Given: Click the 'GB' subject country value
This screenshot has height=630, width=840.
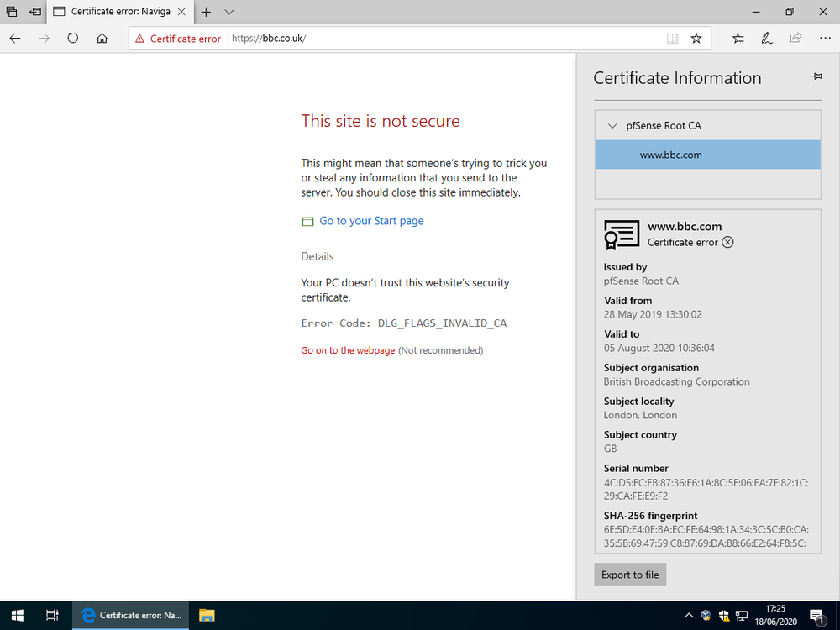Looking at the screenshot, I should [x=610, y=449].
